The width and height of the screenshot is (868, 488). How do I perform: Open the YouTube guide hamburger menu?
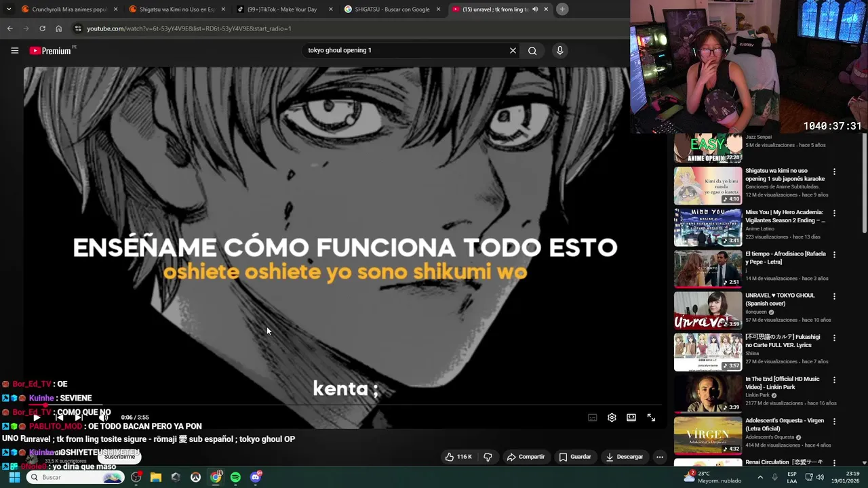coord(14,50)
